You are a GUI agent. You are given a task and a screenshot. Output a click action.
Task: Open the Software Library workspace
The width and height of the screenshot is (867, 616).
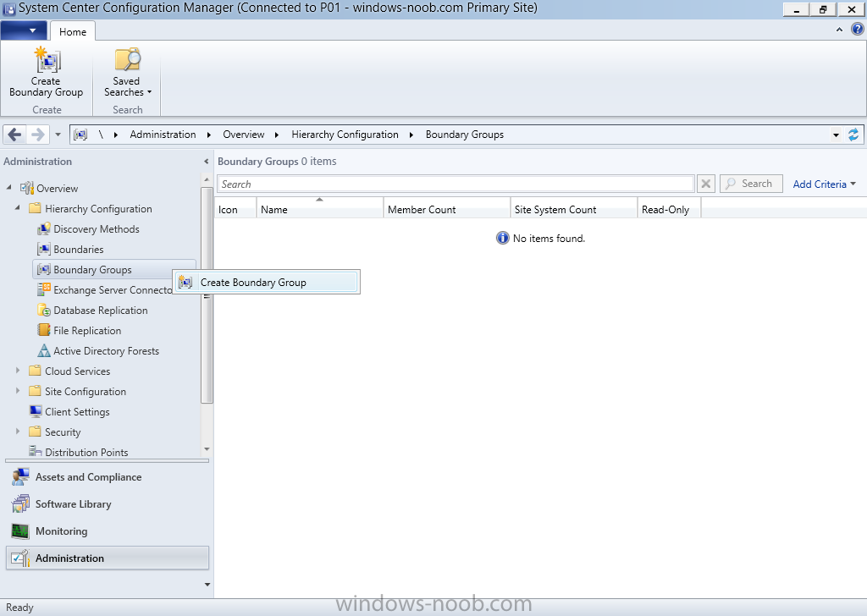[x=108, y=503]
